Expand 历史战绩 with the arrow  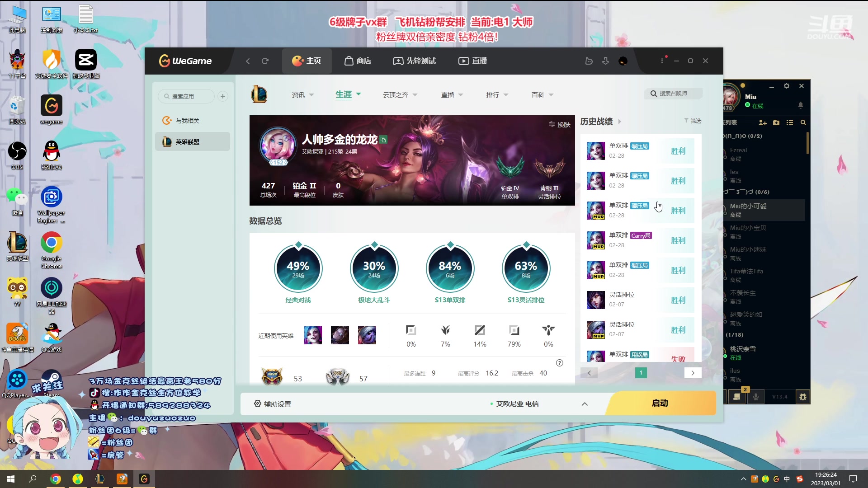click(x=620, y=122)
